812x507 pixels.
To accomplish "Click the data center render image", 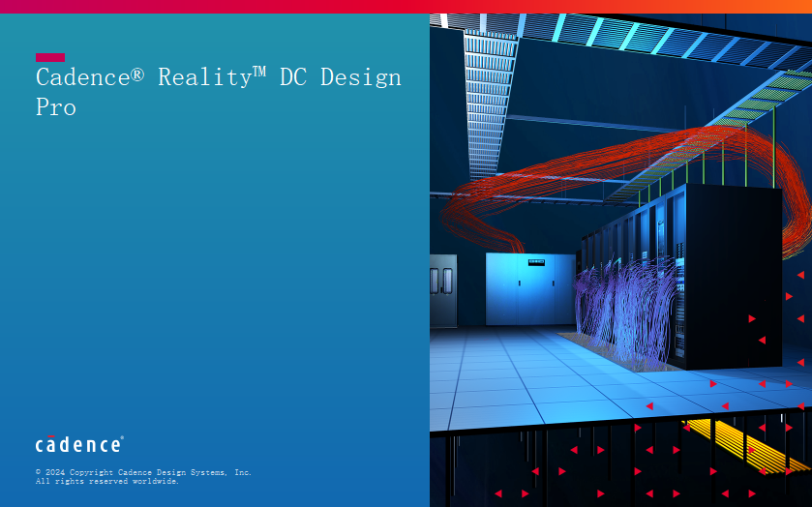I will point(621,260).
